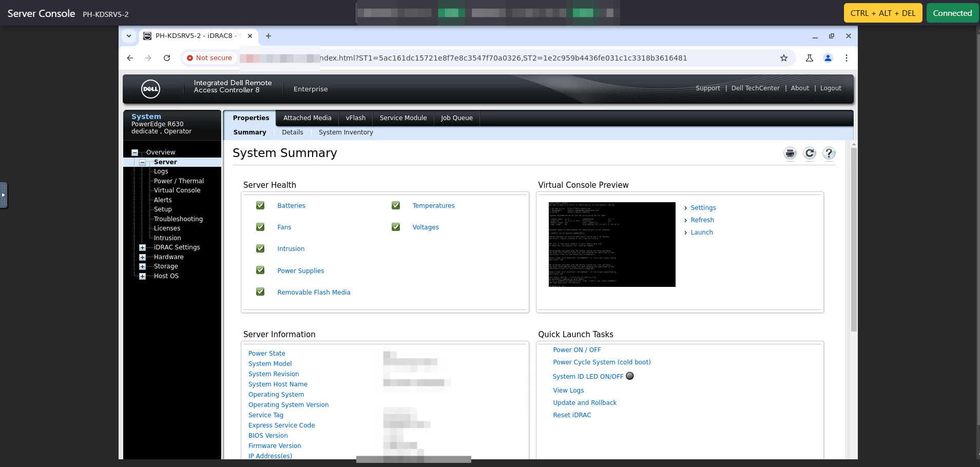Select Virtual Console in the tree

pos(177,190)
